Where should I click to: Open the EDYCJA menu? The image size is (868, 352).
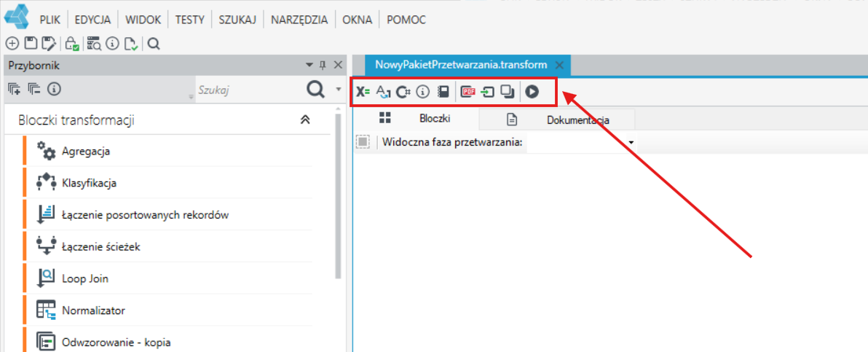tap(92, 20)
